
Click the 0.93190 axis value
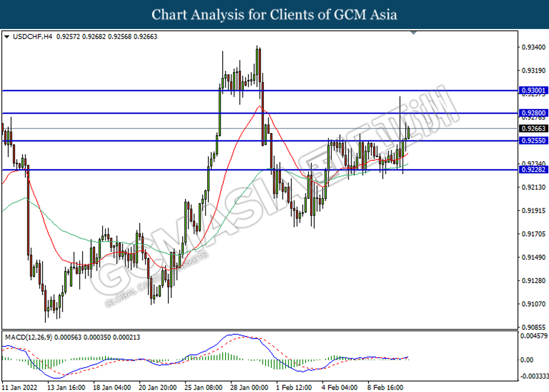point(533,70)
